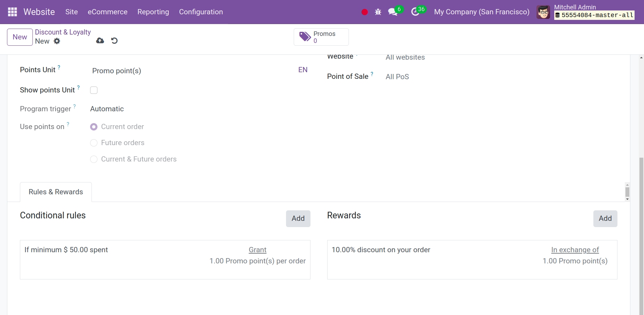Open the debug bug icon menu
The height and width of the screenshot is (315, 644).
[x=378, y=12]
